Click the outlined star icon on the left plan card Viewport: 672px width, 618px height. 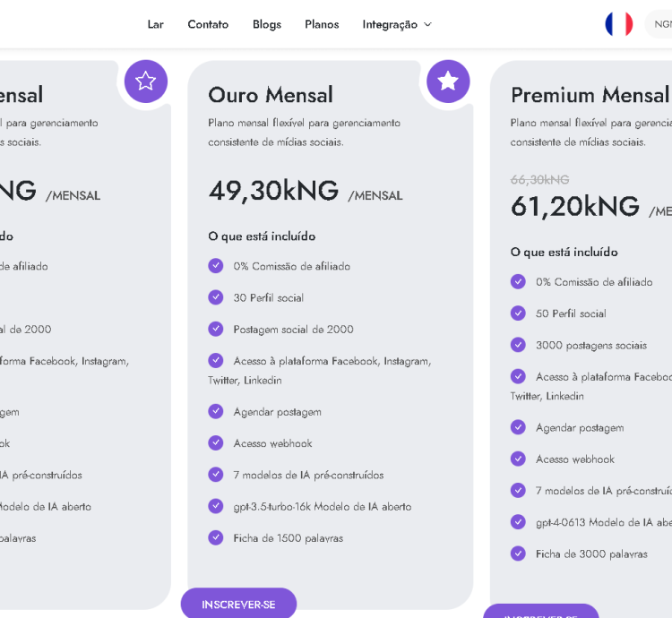coord(146,81)
